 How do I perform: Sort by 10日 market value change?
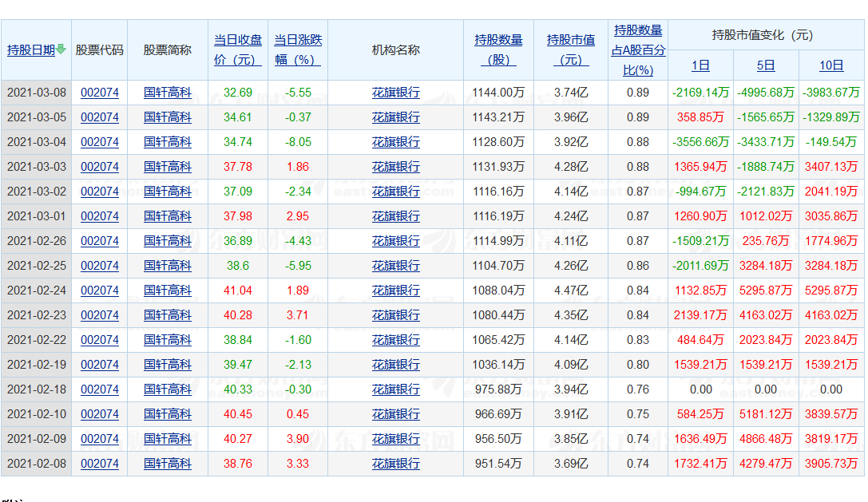(x=831, y=65)
